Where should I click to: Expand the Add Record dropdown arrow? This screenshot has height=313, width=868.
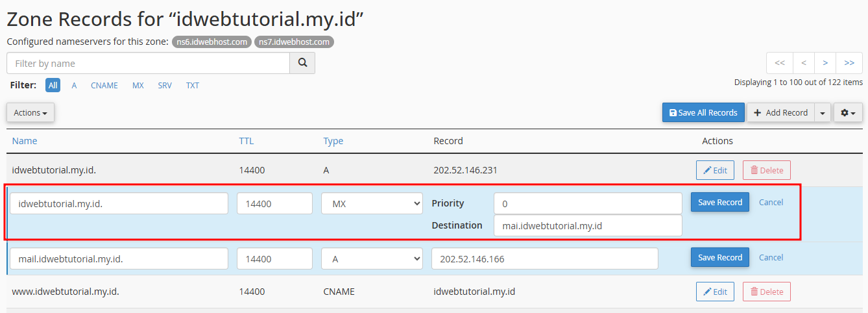[x=822, y=112]
